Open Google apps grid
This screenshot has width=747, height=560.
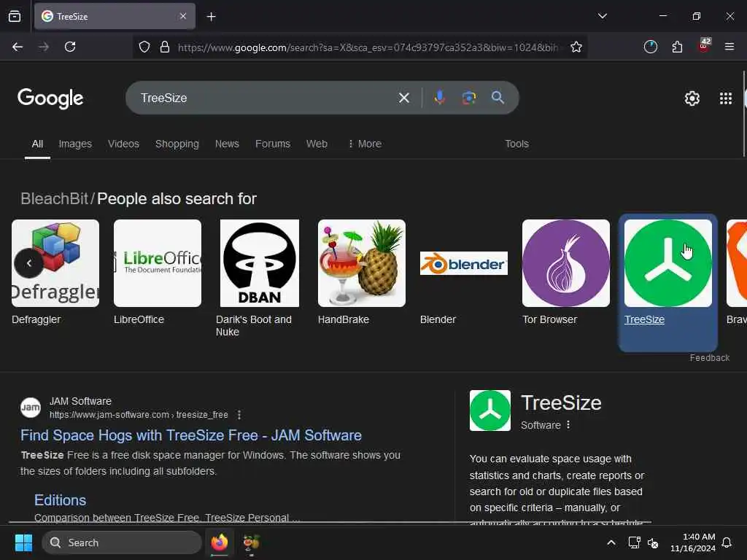(x=726, y=98)
